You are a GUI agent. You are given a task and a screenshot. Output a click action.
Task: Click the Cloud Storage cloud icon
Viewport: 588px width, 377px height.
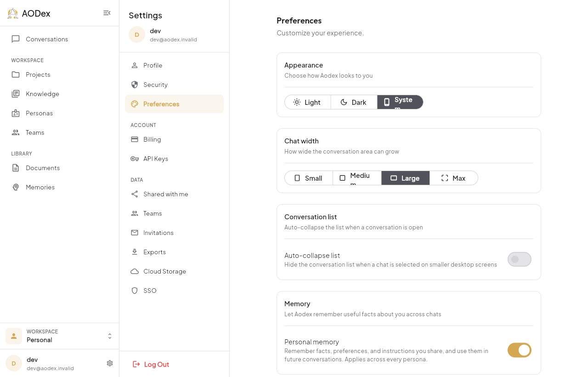coord(135,271)
